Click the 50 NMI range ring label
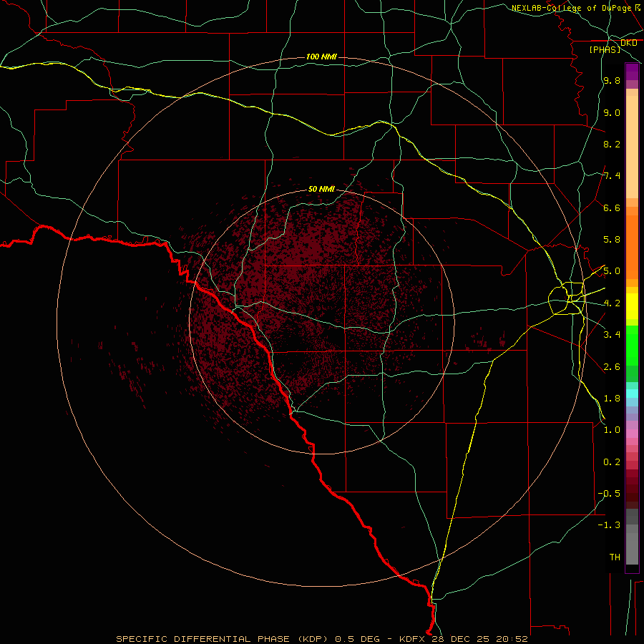 [321, 189]
